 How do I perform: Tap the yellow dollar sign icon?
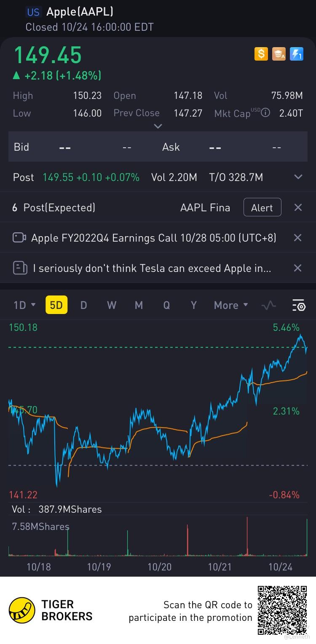click(261, 54)
